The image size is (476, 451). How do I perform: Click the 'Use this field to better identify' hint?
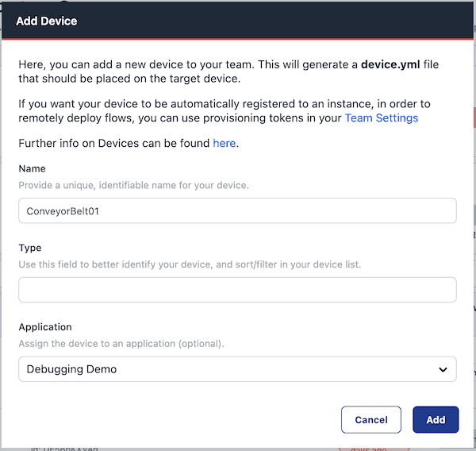190,264
